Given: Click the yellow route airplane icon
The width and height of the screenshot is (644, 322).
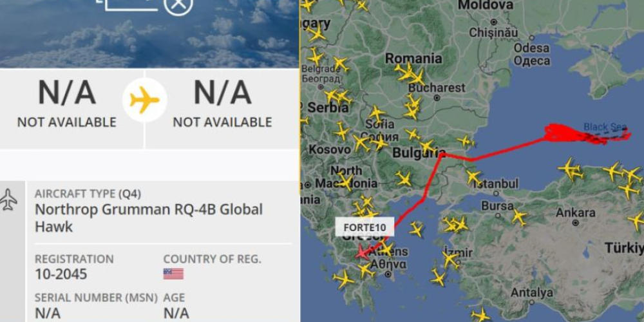Looking at the screenshot, I should pyautogui.click(x=145, y=100).
